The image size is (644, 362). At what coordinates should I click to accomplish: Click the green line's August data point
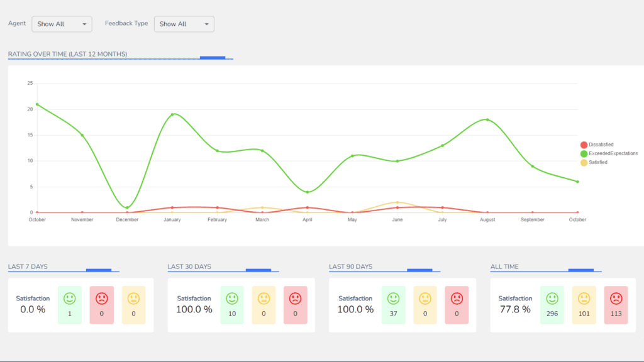click(x=487, y=119)
